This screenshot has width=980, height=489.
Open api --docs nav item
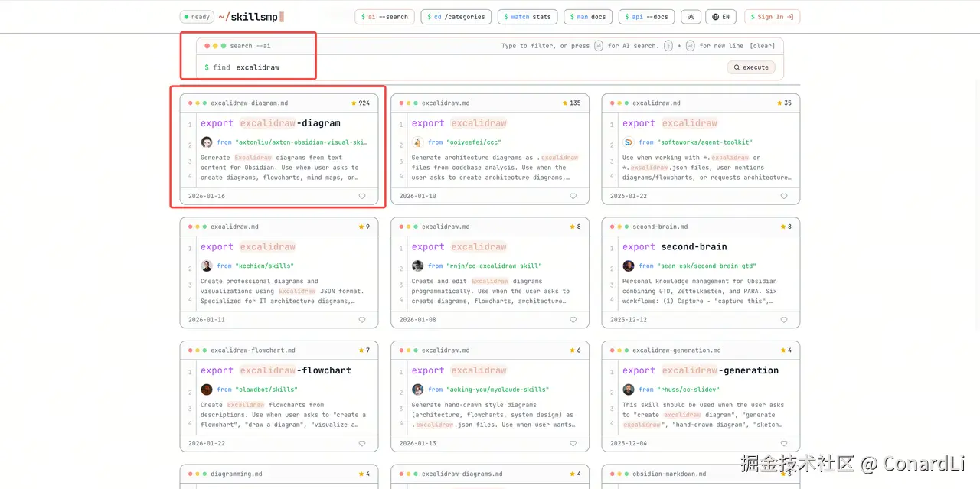pyautogui.click(x=647, y=17)
